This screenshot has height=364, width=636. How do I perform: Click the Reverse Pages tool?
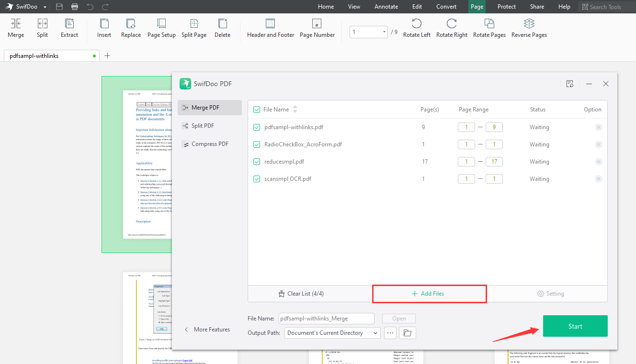(x=529, y=28)
